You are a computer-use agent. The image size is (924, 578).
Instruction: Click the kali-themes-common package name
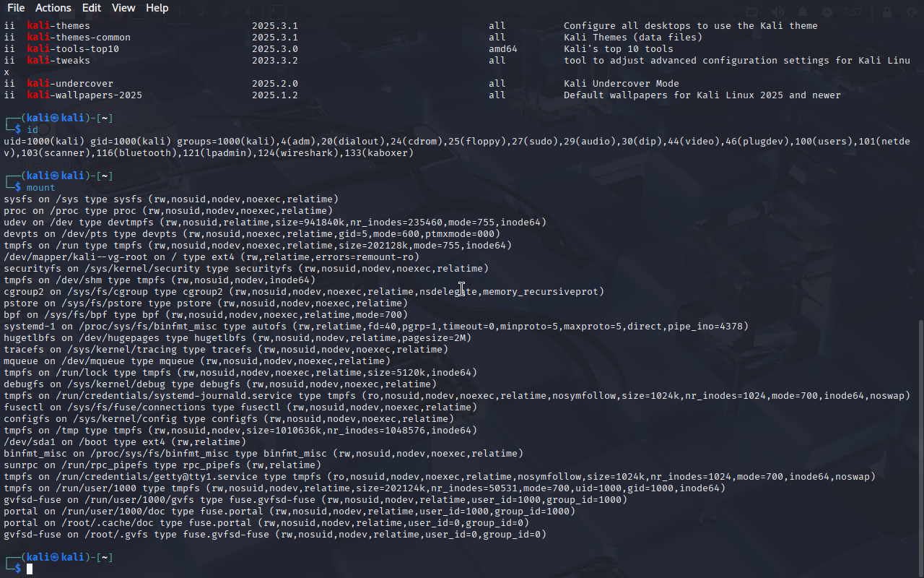click(x=79, y=38)
